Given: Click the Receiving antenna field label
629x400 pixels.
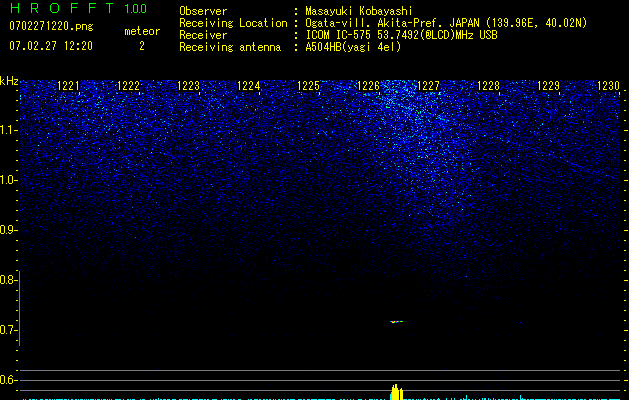Looking at the screenshot, I should tap(230, 47).
